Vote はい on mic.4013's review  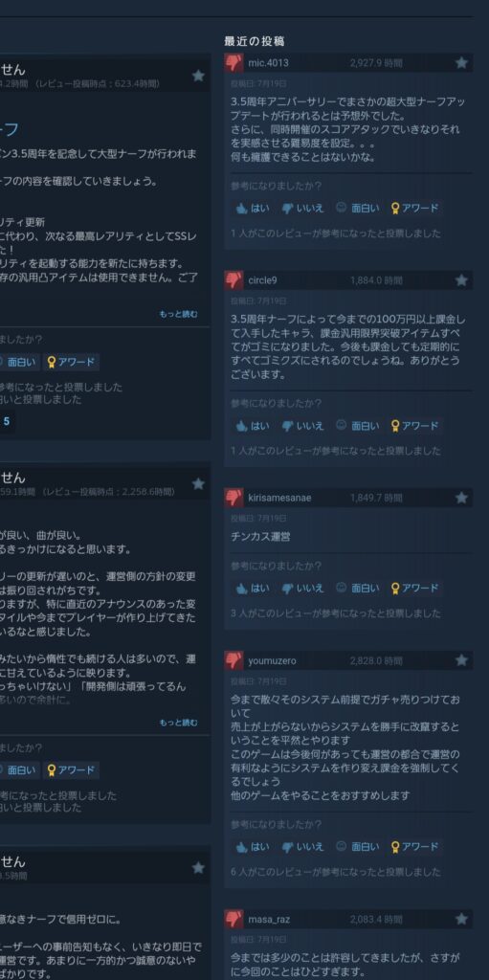click(253, 208)
